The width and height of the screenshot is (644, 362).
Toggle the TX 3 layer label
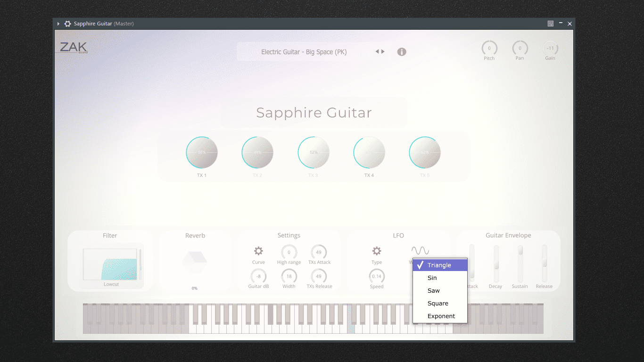pyautogui.click(x=313, y=175)
